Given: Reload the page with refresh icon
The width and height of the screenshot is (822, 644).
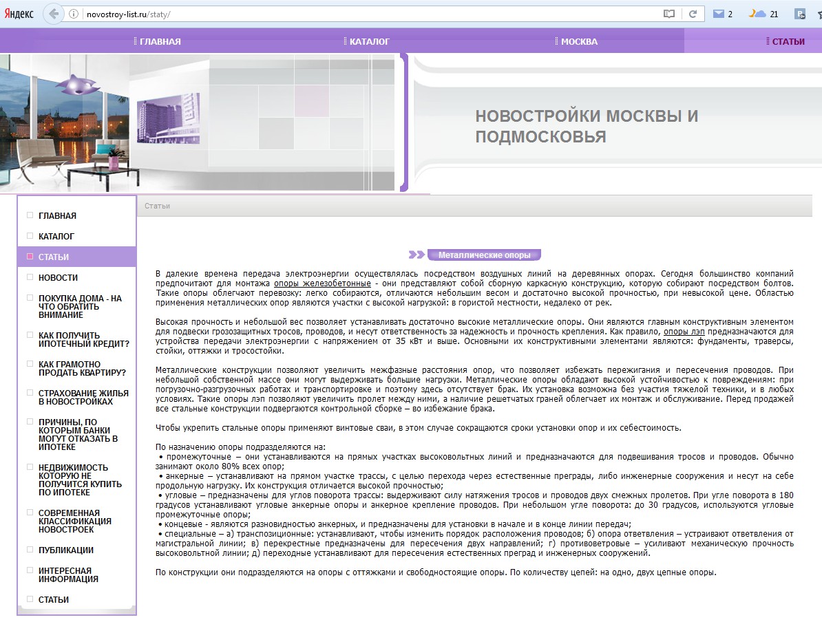Looking at the screenshot, I should [x=693, y=14].
